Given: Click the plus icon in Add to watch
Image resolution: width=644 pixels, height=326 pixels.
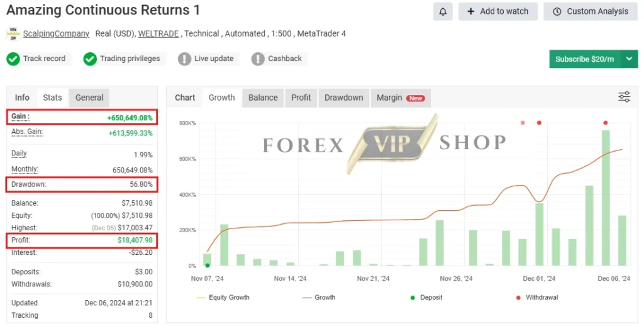Looking at the screenshot, I should click(470, 11).
